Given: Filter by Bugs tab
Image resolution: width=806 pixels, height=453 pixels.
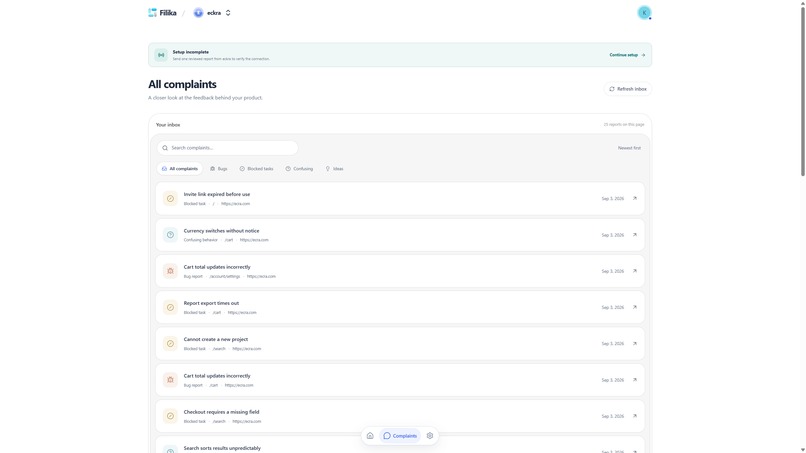Looking at the screenshot, I should [218, 169].
